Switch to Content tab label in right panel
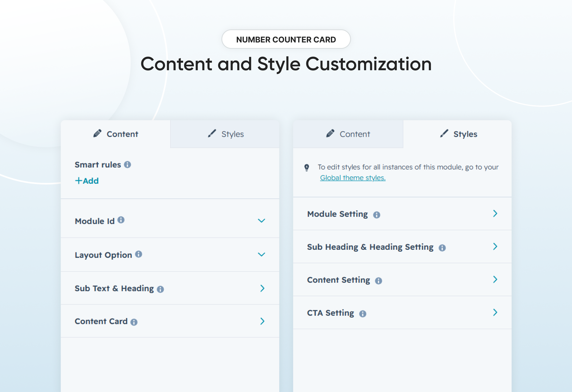The width and height of the screenshot is (572, 392). (355, 134)
